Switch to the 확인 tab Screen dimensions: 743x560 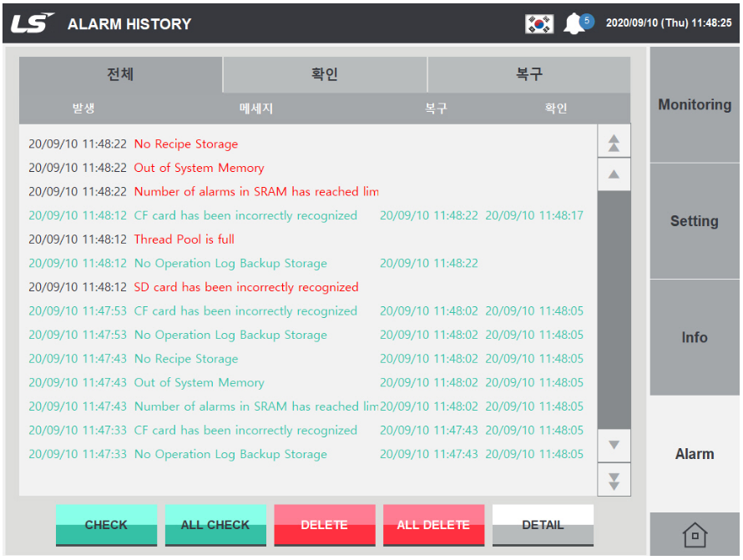[325, 74]
